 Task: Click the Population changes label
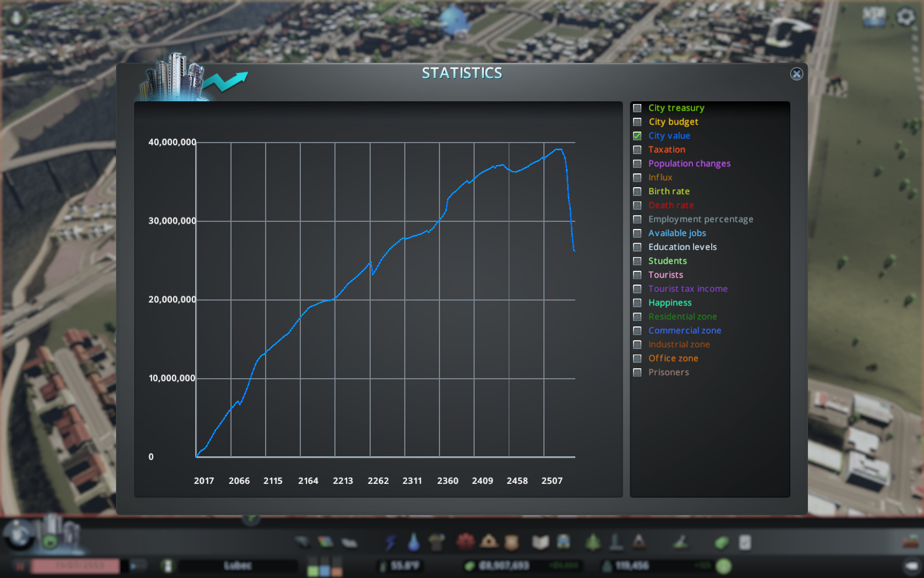tap(689, 163)
